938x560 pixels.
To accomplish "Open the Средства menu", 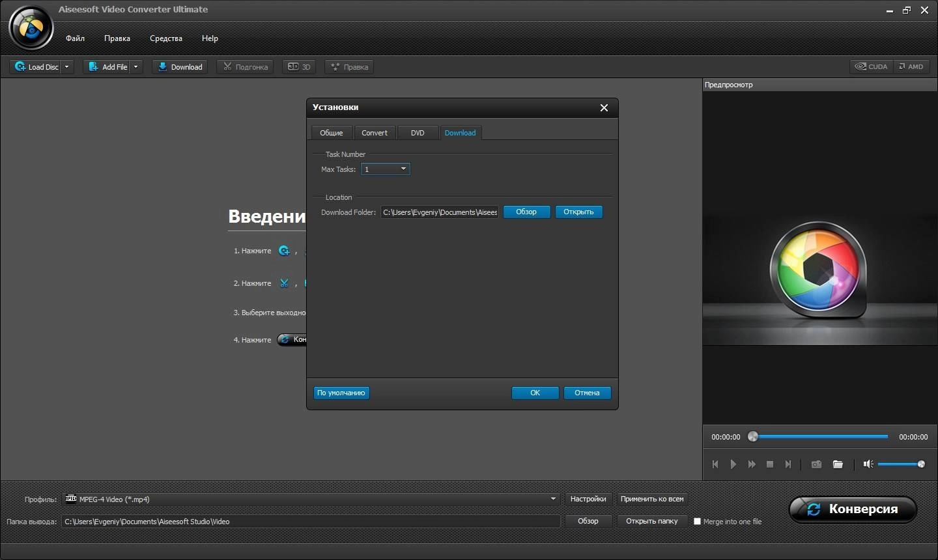I will [166, 38].
